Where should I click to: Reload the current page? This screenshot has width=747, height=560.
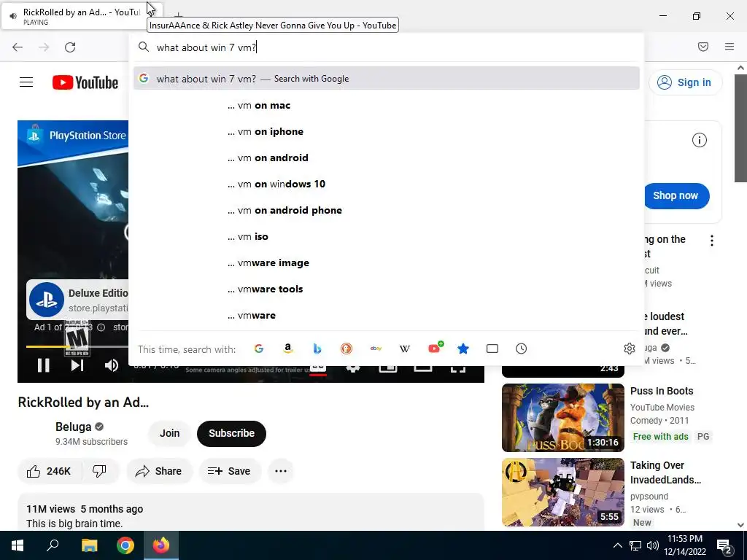(70, 47)
